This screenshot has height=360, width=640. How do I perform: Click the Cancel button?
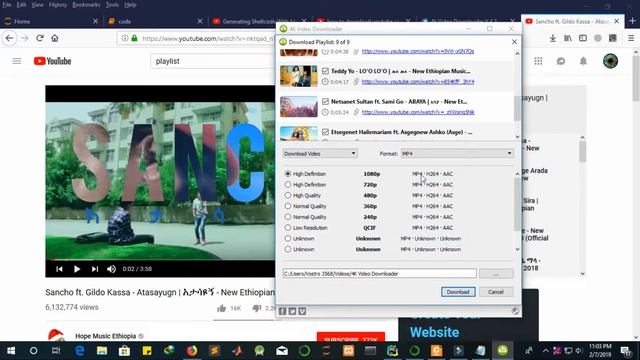pos(496,292)
